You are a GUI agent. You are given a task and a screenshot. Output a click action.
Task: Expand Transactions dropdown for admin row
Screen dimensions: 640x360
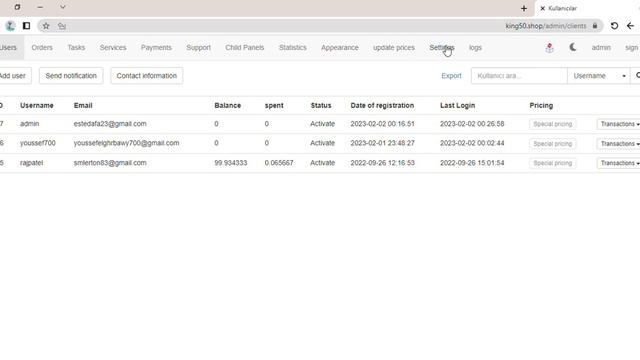pyautogui.click(x=619, y=124)
